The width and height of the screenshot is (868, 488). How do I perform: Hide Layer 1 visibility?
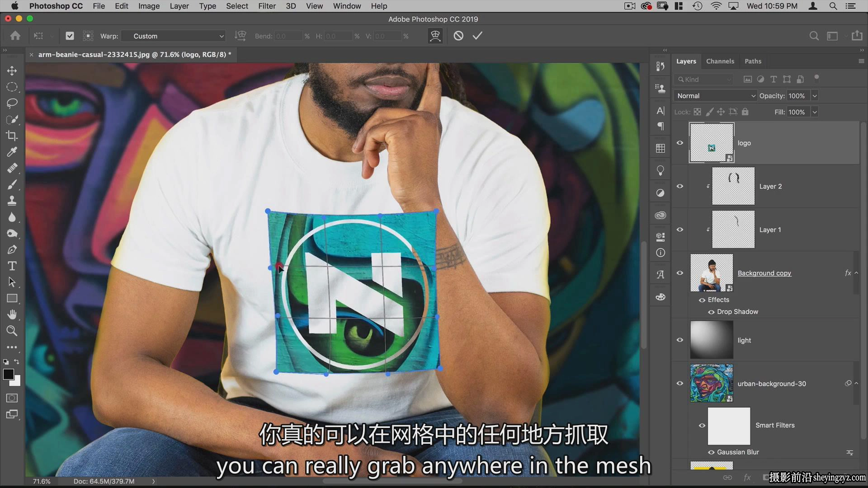(x=680, y=230)
